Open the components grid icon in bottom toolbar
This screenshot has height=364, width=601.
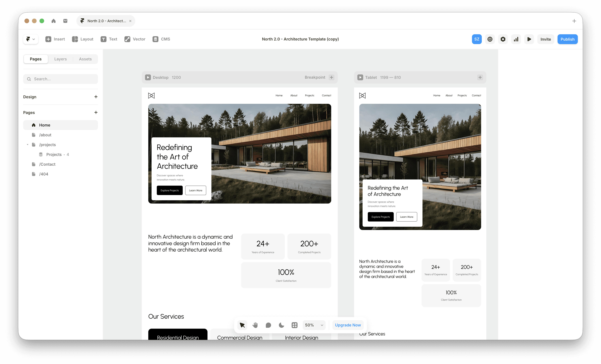pos(294,325)
